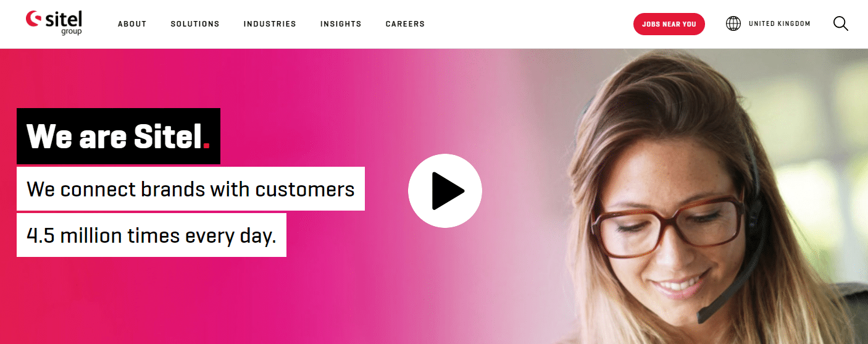Click the red period after "Sitel"
This screenshot has width=868, height=344.
point(207,145)
